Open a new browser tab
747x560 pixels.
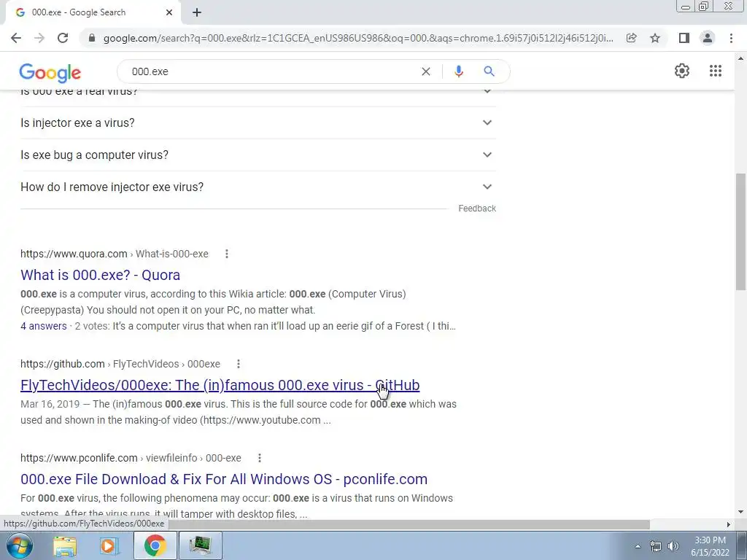point(197,12)
